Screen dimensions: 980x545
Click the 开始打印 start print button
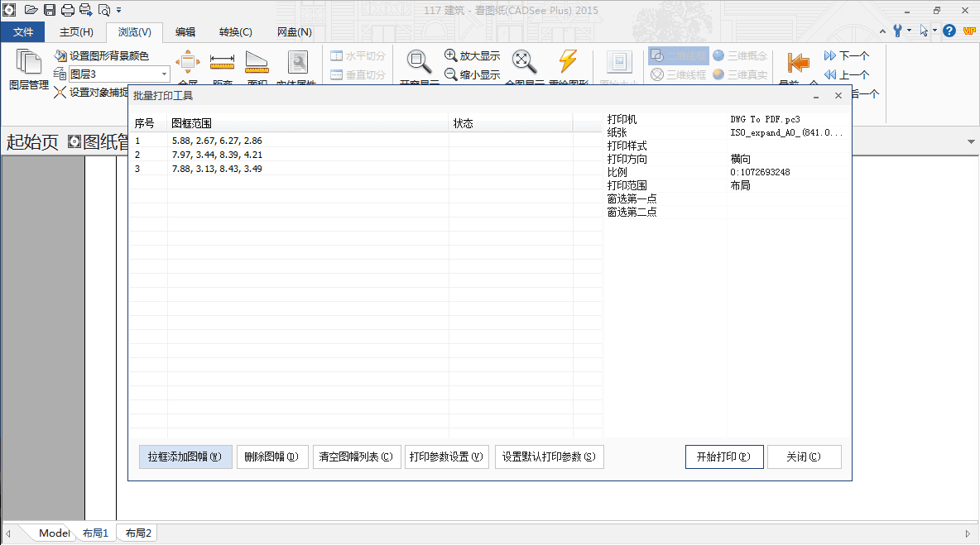coord(724,457)
